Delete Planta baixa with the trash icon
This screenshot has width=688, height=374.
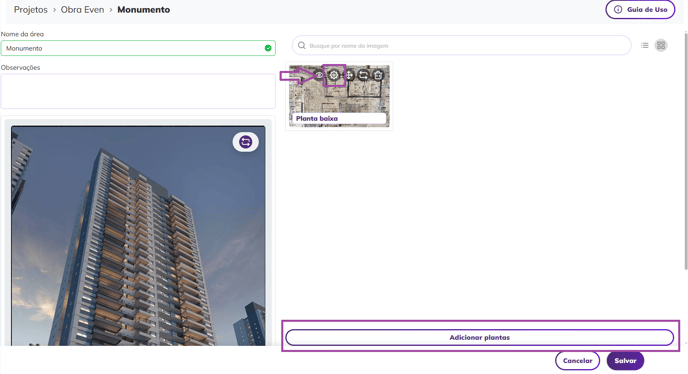tap(378, 75)
